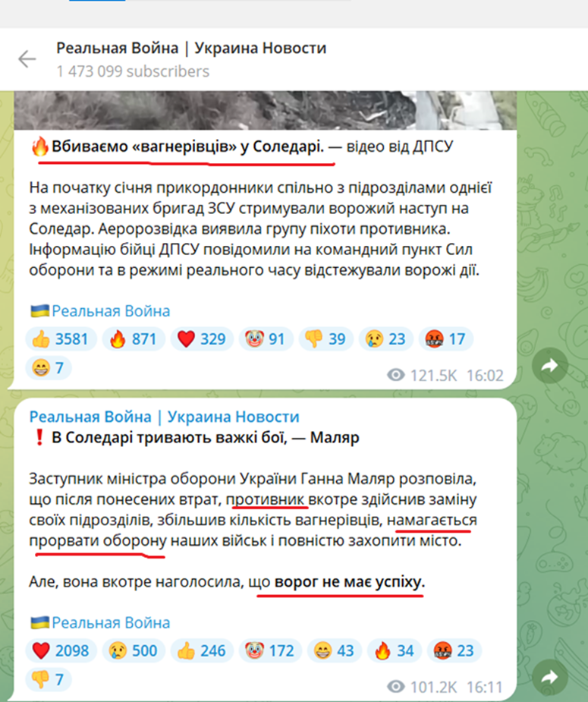Open channel name header Реальная Война | Украина Новости

click(x=164, y=417)
